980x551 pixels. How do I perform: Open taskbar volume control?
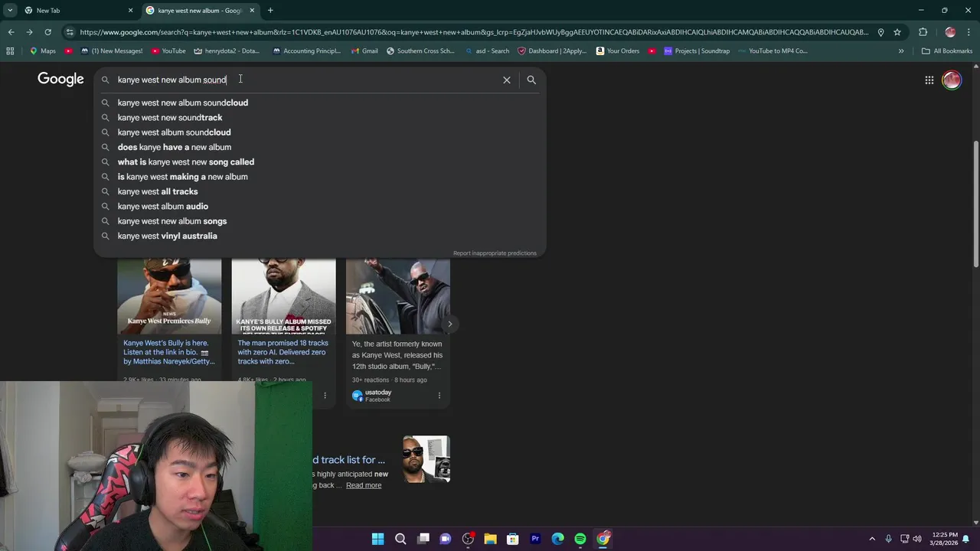pyautogui.click(x=917, y=539)
